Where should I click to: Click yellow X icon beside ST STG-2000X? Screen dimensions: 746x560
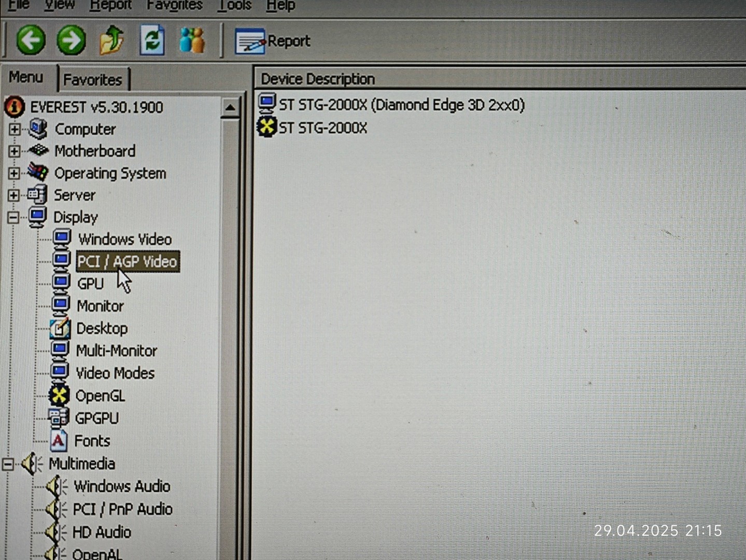tap(267, 127)
